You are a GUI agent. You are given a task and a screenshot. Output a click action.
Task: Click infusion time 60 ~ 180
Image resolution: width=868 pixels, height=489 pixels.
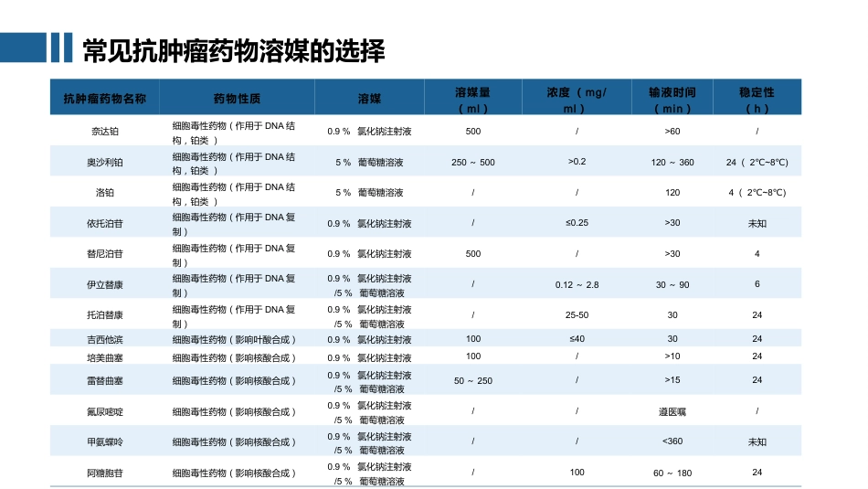672,473
